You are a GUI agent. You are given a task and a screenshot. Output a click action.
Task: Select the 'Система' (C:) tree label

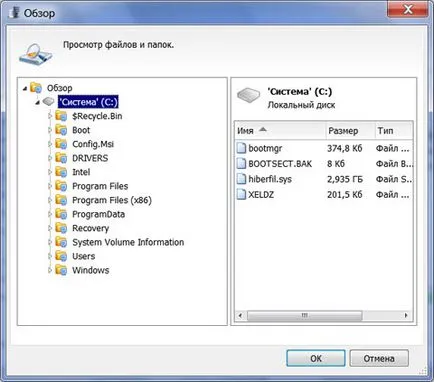[88, 102]
